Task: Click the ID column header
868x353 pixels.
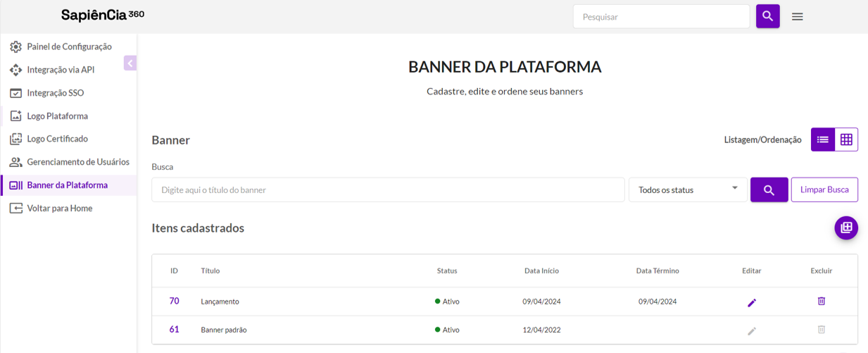Action: (x=174, y=271)
